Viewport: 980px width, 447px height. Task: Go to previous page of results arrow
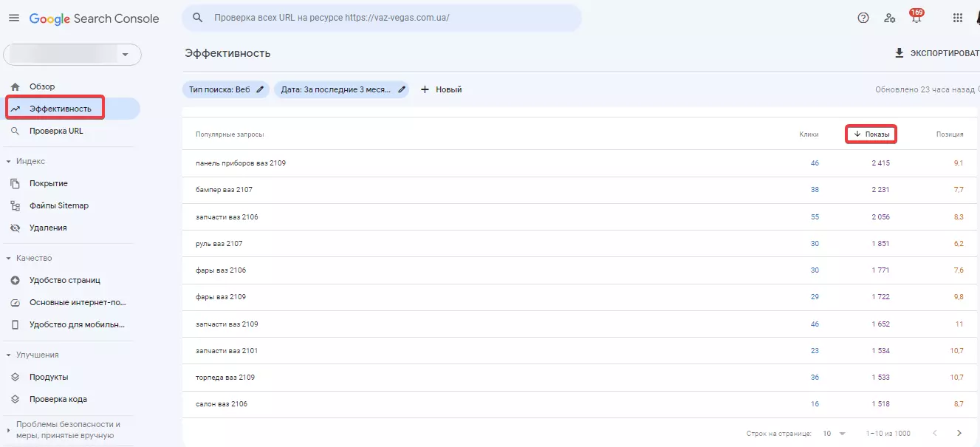point(936,433)
